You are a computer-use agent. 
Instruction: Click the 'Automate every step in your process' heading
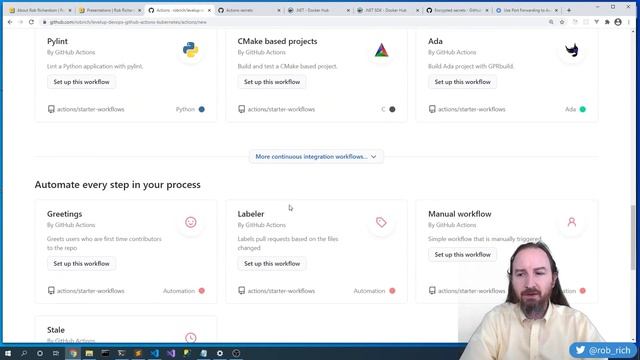point(118,184)
